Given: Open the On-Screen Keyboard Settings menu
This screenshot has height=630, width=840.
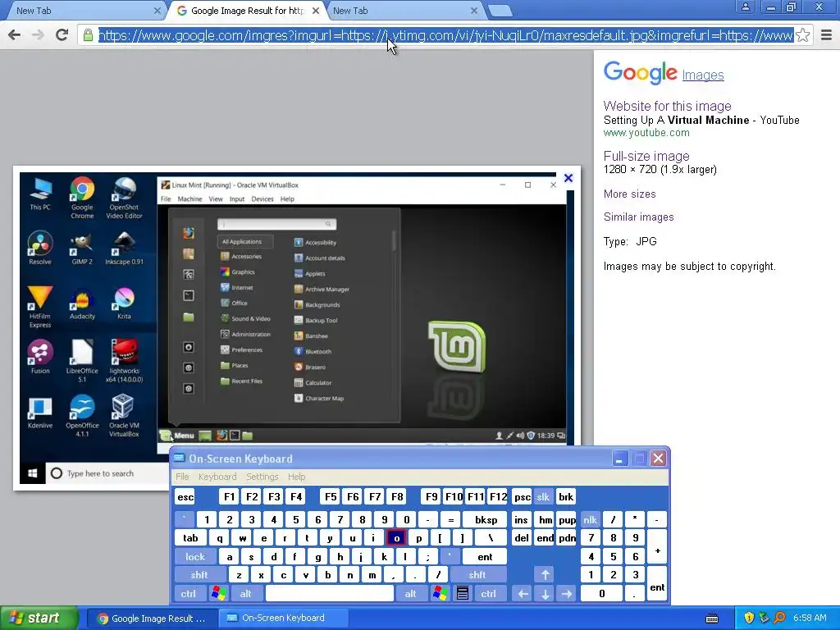Looking at the screenshot, I should tap(262, 477).
